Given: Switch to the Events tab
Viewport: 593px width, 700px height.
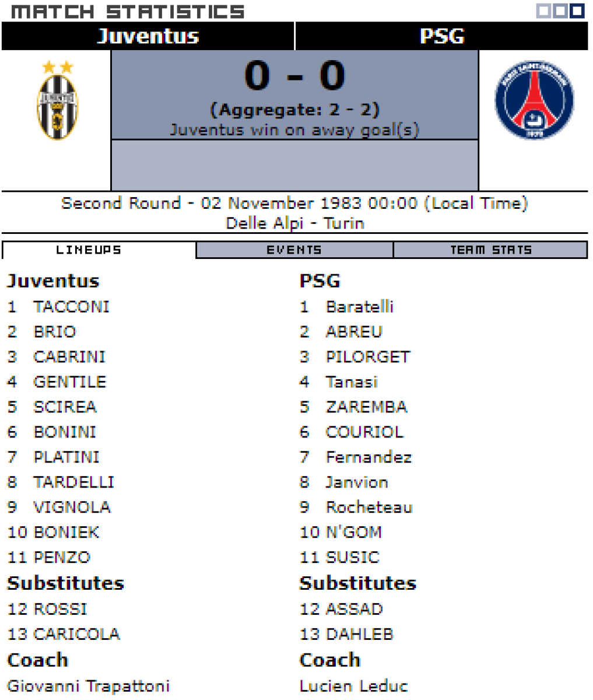Looking at the screenshot, I should [x=294, y=250].
